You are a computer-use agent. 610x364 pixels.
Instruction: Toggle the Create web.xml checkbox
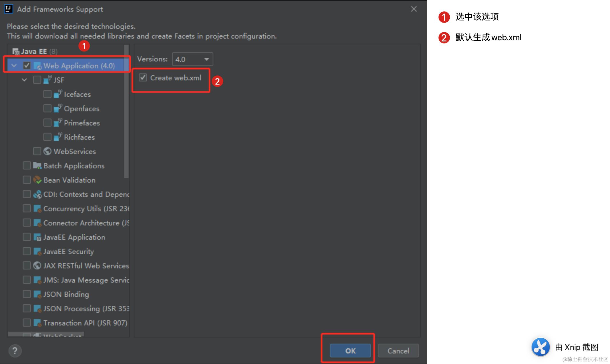click(143, 77)
